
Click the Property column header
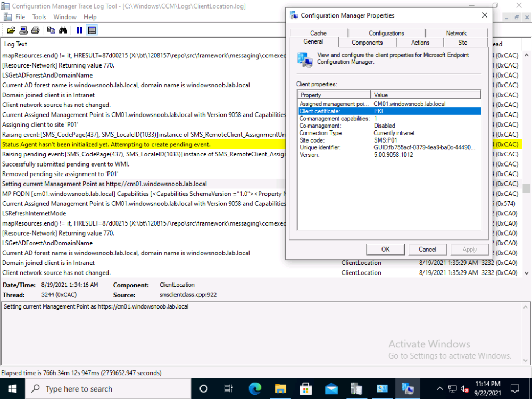[x=334, y=95]
